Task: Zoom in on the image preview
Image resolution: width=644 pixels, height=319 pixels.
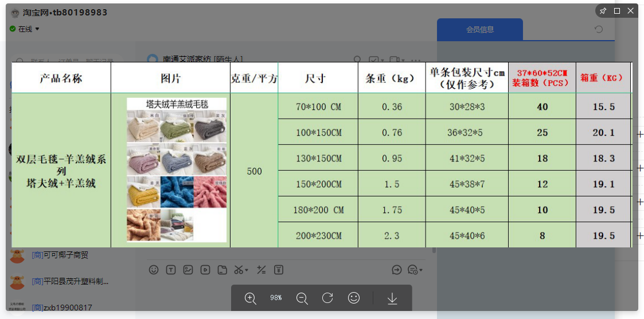Action: pyautogui.click(x=251, y=298)
